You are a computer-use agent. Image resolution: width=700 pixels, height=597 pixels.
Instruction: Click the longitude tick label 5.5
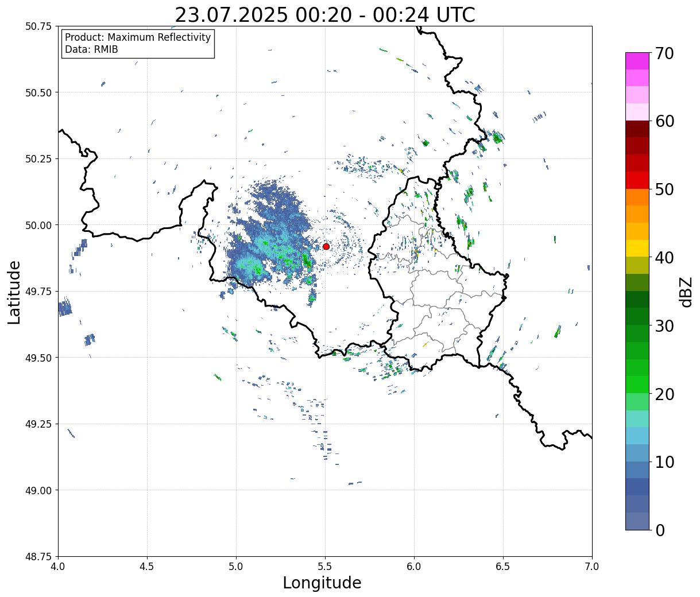[x=325, y=567]
